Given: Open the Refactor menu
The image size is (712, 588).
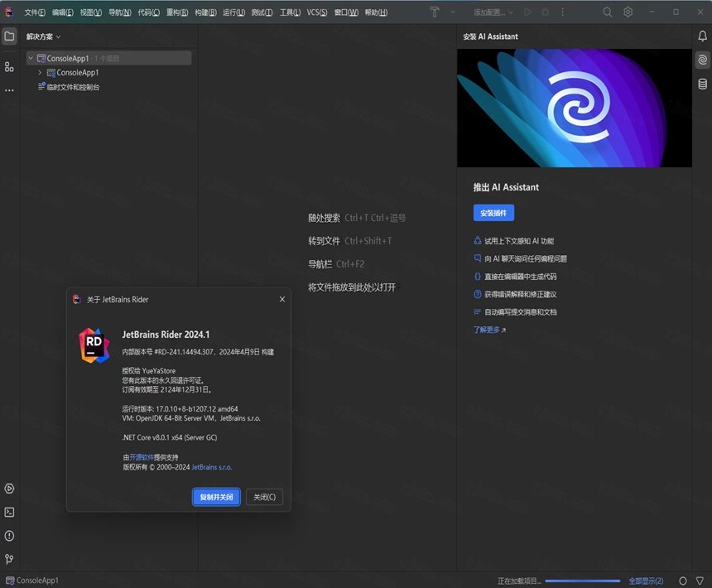Looking at the screenshot, I should click(x=177, y=12).
